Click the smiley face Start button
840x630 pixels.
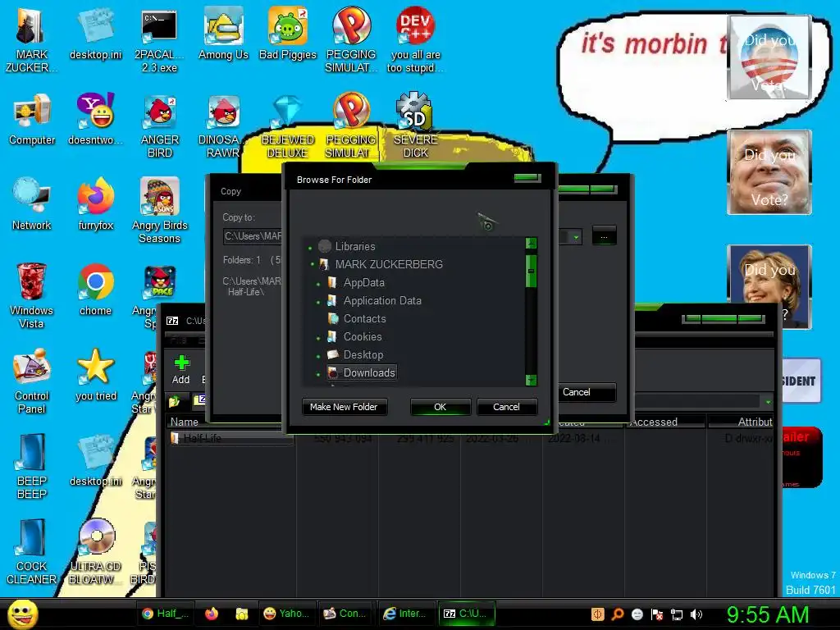click(x=22, y=614)
